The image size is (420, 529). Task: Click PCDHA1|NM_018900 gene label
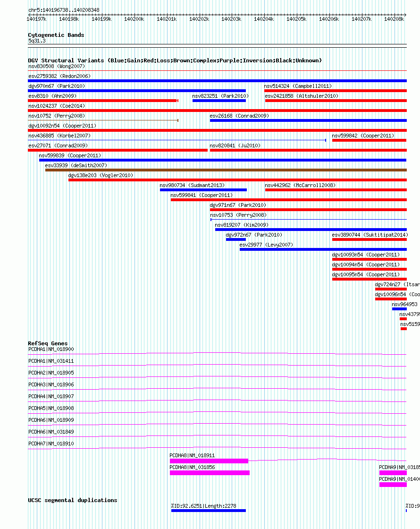tap(51, 350)
